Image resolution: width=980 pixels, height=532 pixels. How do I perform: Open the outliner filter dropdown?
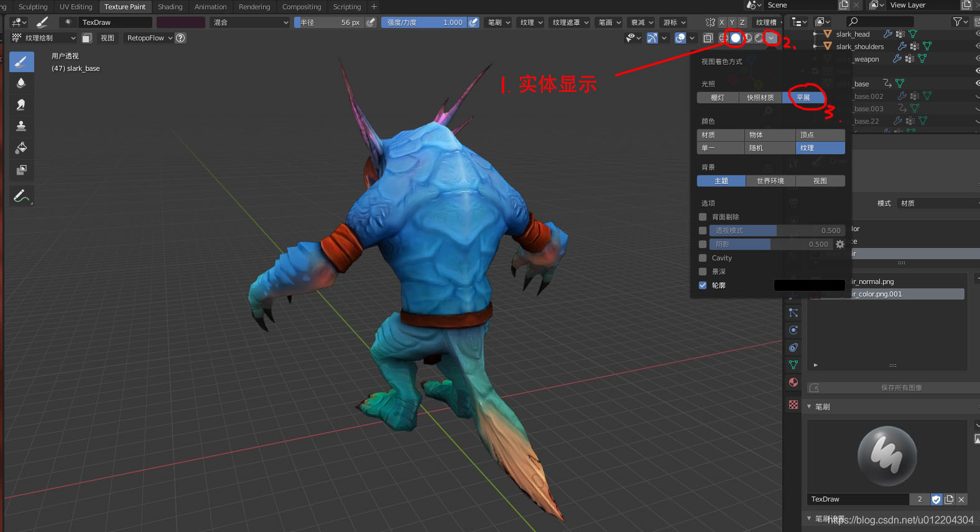[x=960, y=22]
